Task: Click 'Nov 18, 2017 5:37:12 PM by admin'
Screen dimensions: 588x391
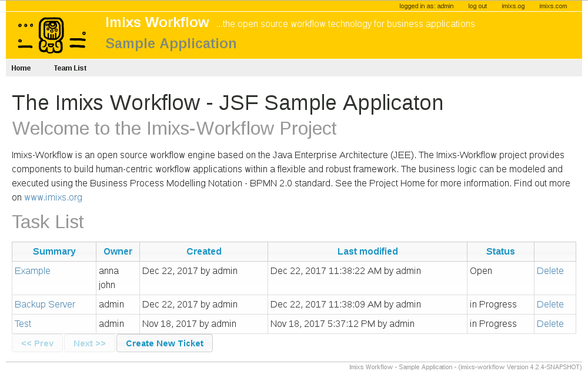Action: coord(342,323)
